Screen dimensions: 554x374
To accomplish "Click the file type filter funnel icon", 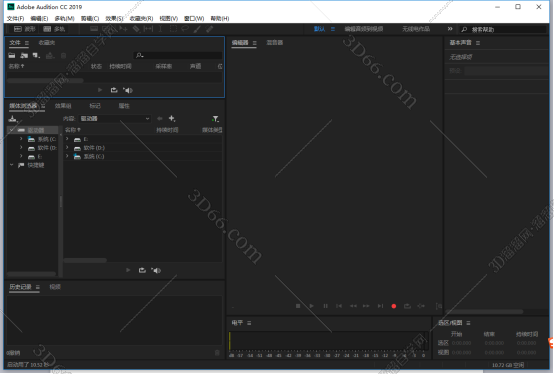I will click(215, 119).
